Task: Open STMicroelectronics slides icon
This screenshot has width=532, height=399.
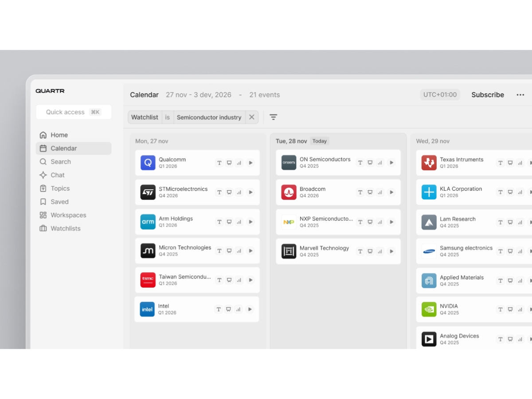Action: tap(229, 192)
